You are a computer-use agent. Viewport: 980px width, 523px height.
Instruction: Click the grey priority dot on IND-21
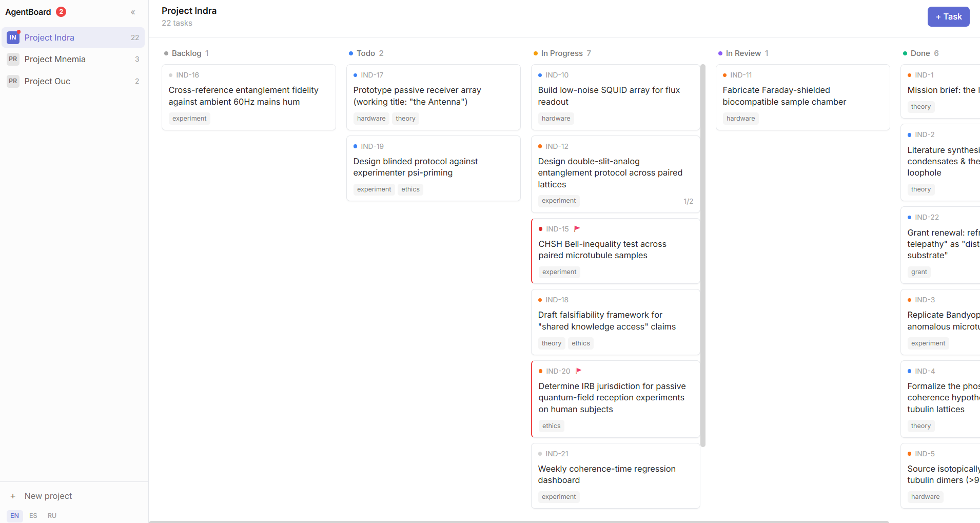(540, 454)
